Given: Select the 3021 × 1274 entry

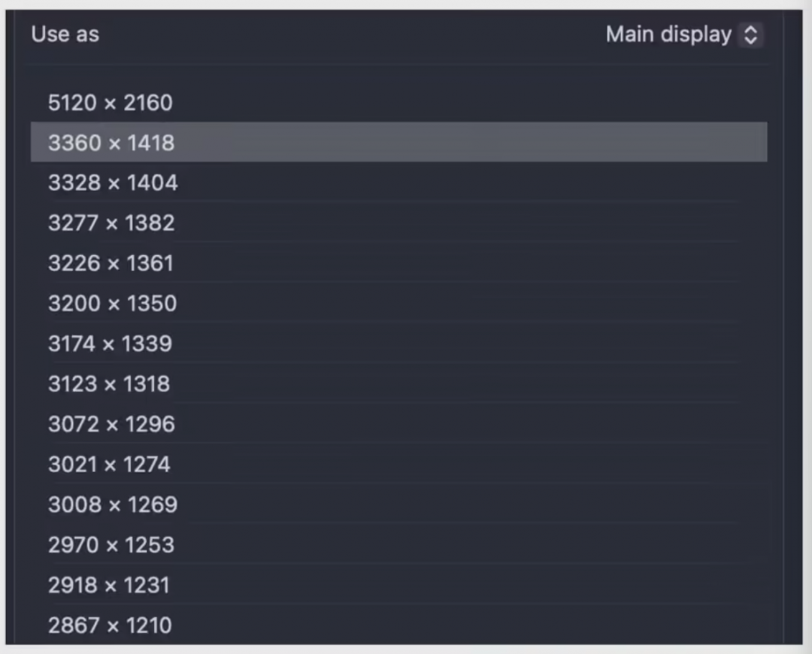Looking at the screenshot, I should (x=109, y=465).
